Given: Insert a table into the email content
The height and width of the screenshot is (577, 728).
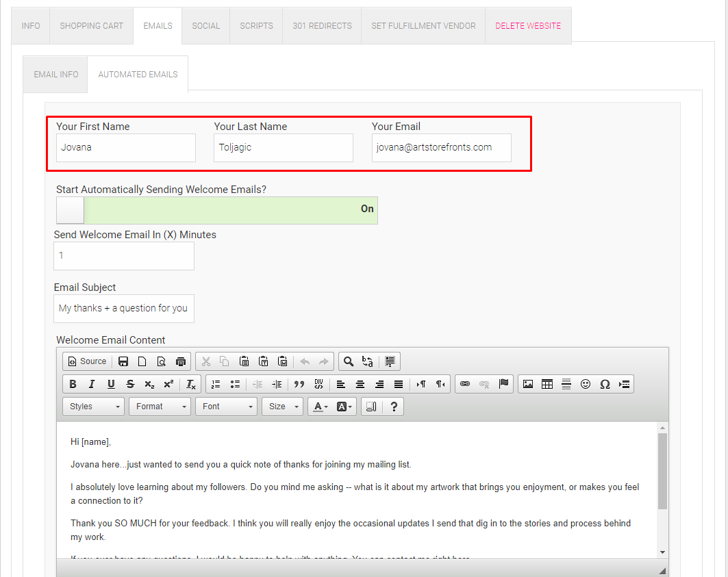Looking at the screenshot, I should pos(547,383).
